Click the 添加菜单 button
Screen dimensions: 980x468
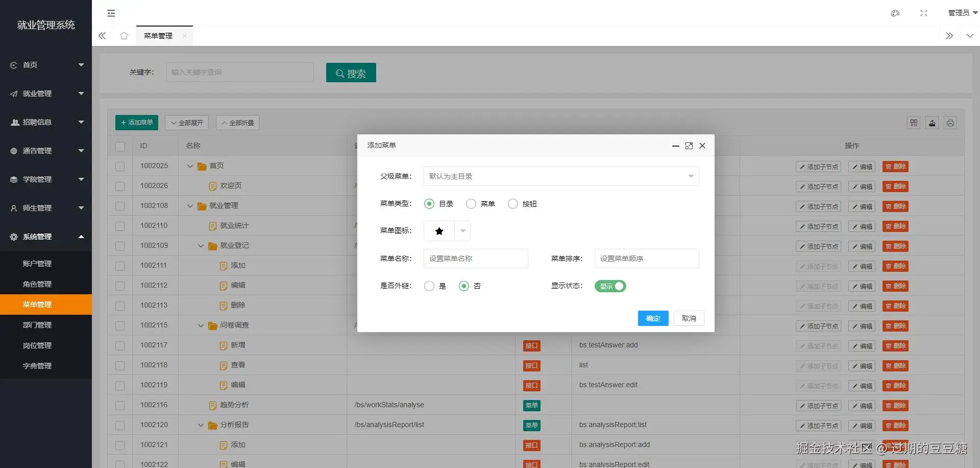137,123
